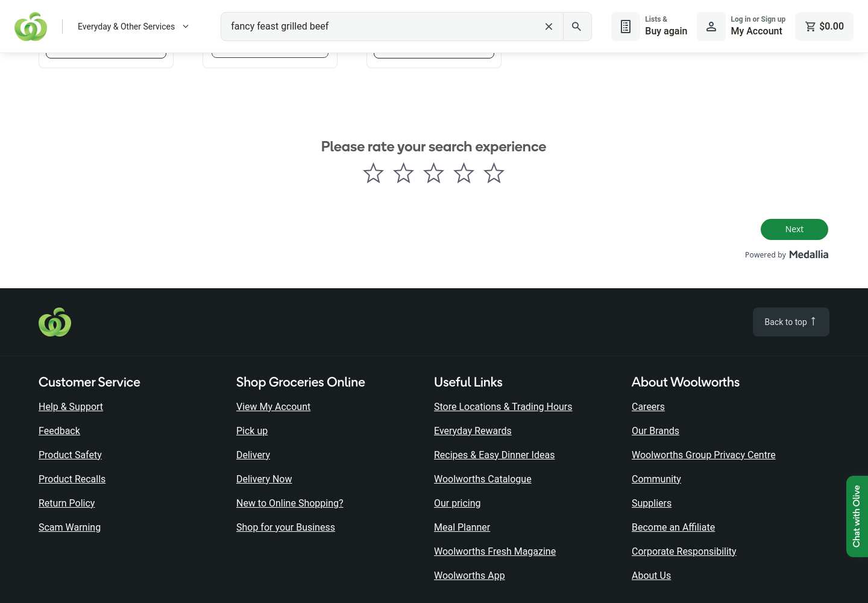Open Shop for your Business link
This screenshot has width=868, height=603.
coord(285,527)
